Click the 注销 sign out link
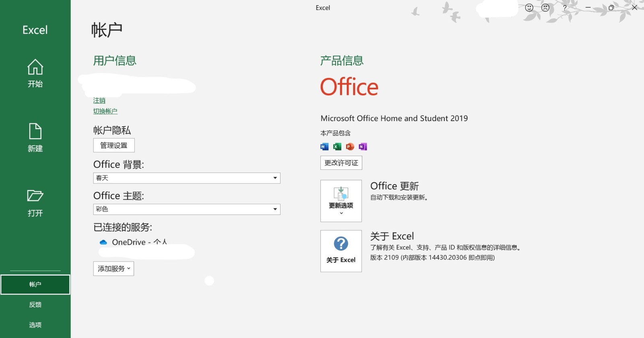The height and width of the screenshot is (338, 644). 99,101
